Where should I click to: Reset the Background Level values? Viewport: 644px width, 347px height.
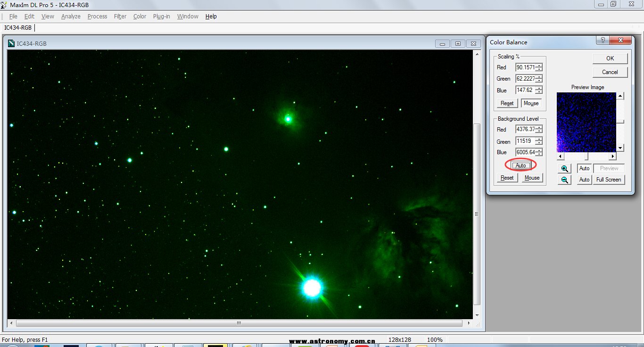(507, 178)
